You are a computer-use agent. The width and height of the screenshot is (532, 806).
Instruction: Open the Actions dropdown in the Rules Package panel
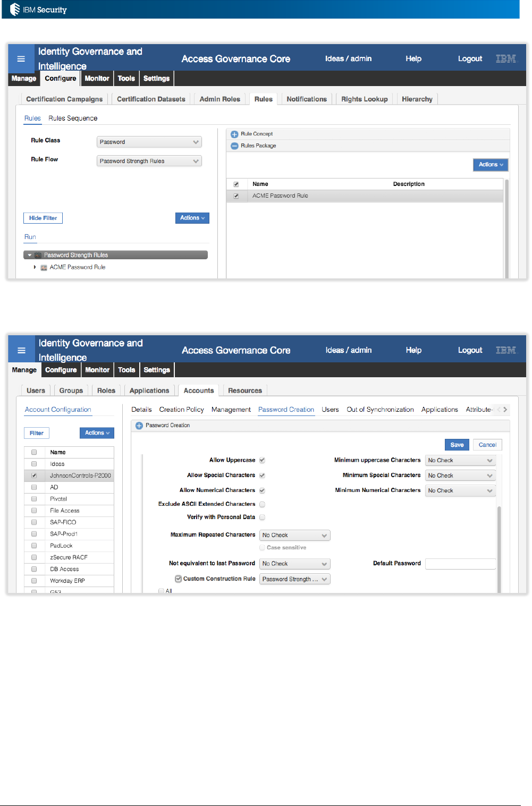pyautogui.click(x=491, y=165)
